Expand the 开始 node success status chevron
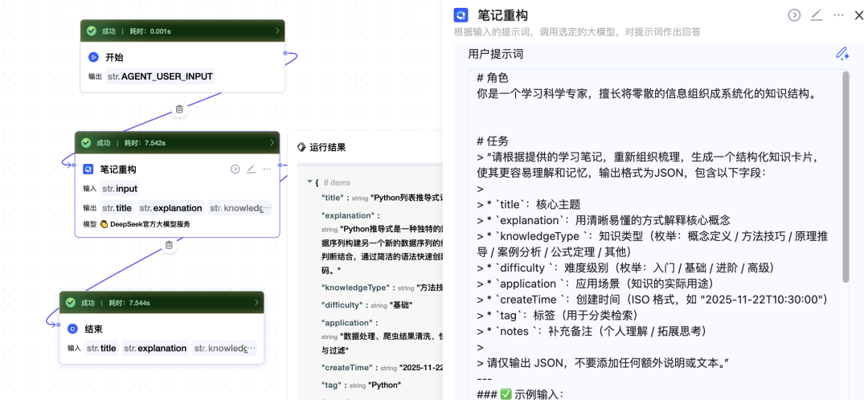868x400 pixels. tap(277, 31)
